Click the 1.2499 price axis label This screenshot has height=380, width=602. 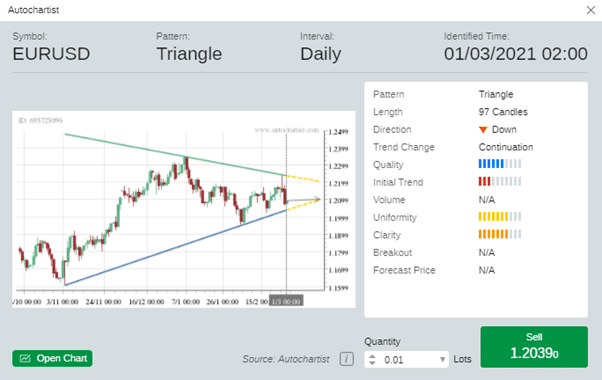338,132
